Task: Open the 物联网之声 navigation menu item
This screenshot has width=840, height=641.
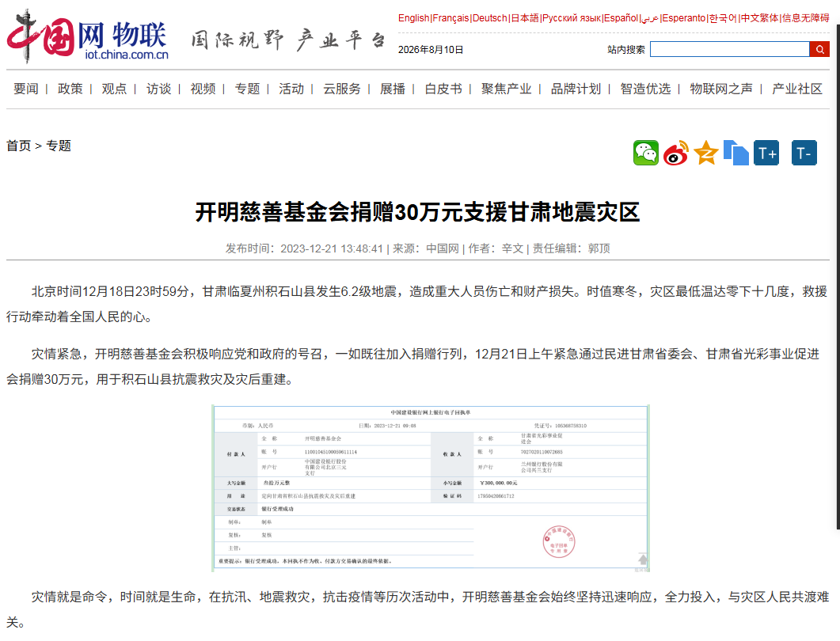Action: pos(721,89)
